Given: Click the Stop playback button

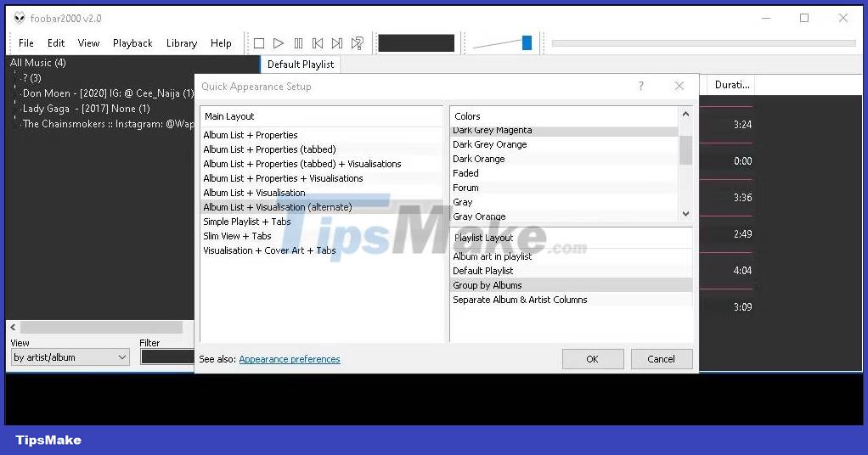Looking at the screenshot, I should pos(258,43).
